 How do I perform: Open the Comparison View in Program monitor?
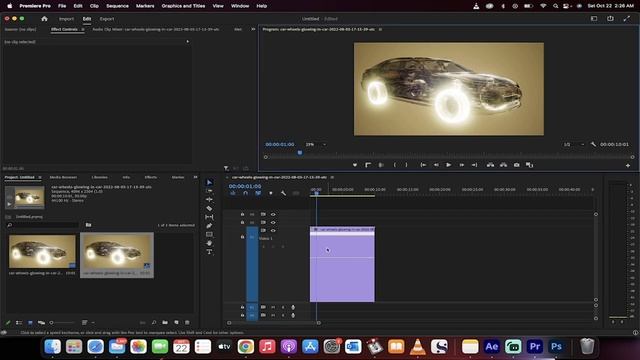[529, 165]
